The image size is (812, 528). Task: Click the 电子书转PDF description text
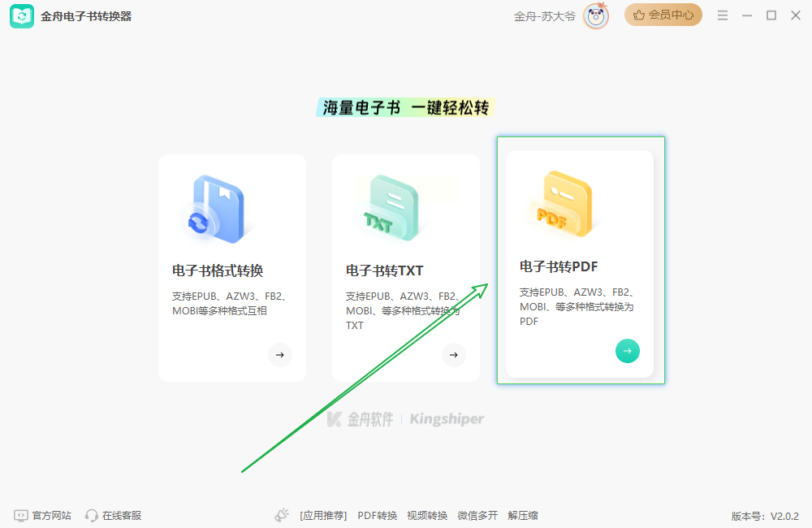(x=577, y=307)
